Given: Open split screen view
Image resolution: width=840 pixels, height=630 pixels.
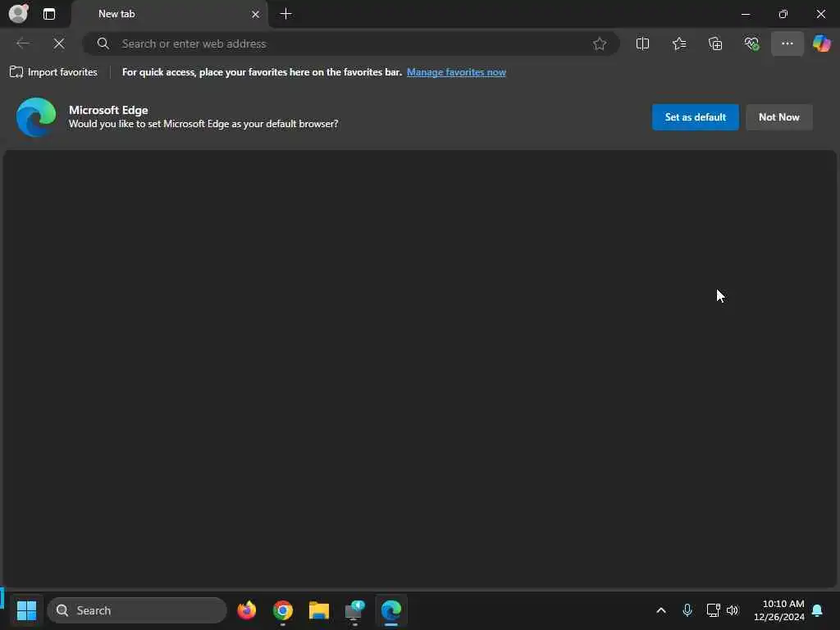Looking at the screenshot, I should coord(642,43).
